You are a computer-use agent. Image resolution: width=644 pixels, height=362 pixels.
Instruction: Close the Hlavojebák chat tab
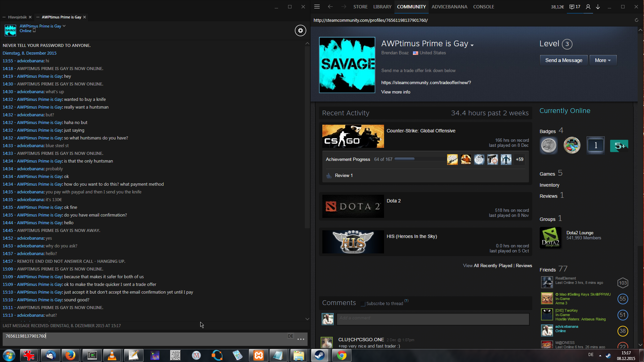[x=30, y=17]
